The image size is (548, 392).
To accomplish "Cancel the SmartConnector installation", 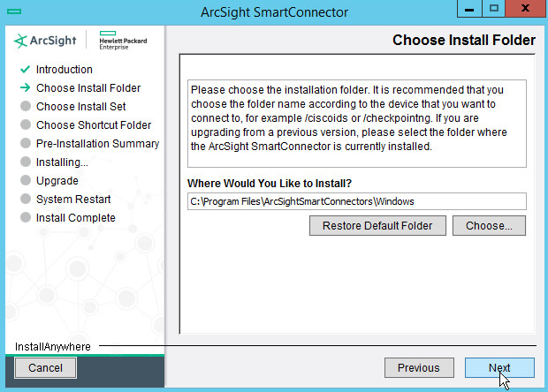I will pos(45,367).
